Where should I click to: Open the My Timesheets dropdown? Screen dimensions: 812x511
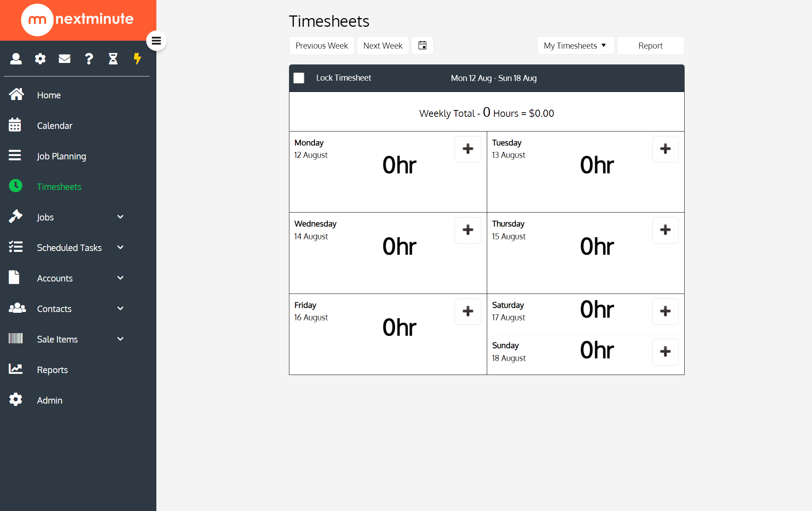click(x=575, y=45)
